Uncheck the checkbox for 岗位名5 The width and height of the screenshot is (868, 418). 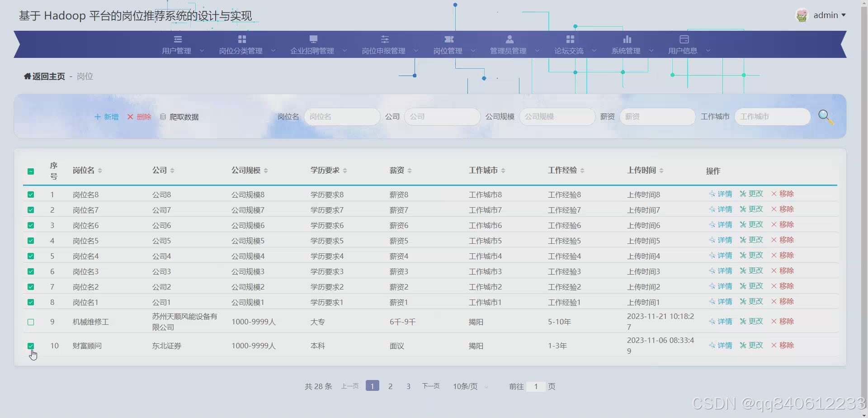click(31, 241)
